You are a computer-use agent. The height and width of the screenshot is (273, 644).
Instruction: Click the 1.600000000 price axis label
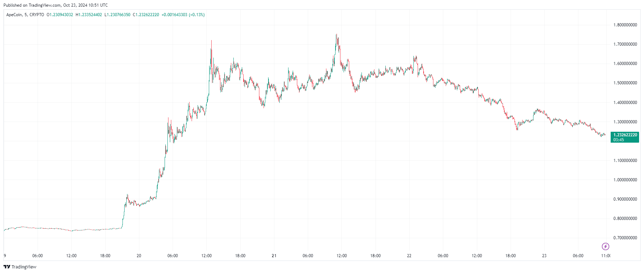click(x=625, y=64)
